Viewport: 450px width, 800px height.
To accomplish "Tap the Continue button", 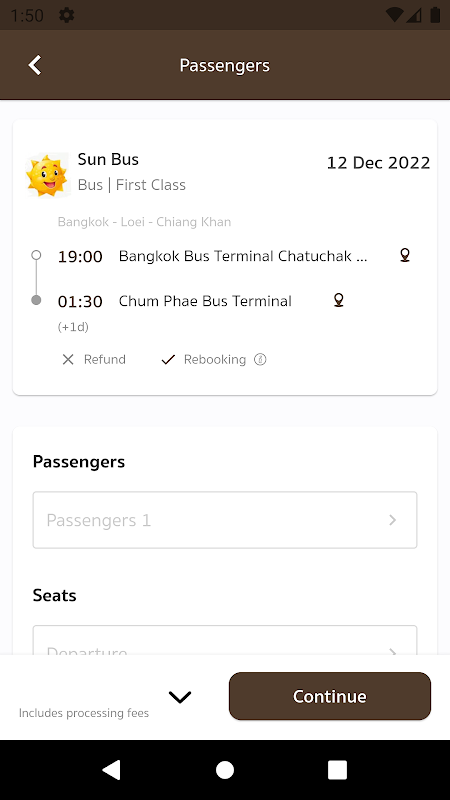I will click(330, 696).
